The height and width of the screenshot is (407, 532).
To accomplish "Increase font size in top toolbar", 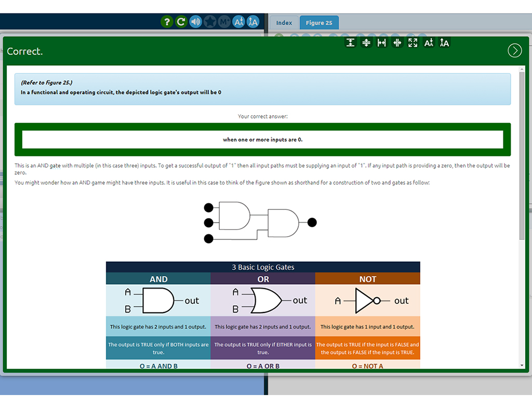I will point(253,22).
